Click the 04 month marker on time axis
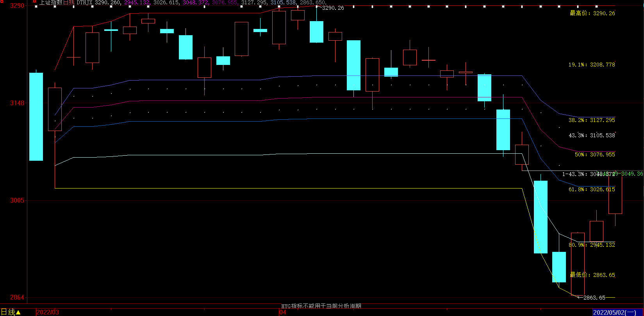The width and height of the screenshot is (644, 316). pos(283,312)
